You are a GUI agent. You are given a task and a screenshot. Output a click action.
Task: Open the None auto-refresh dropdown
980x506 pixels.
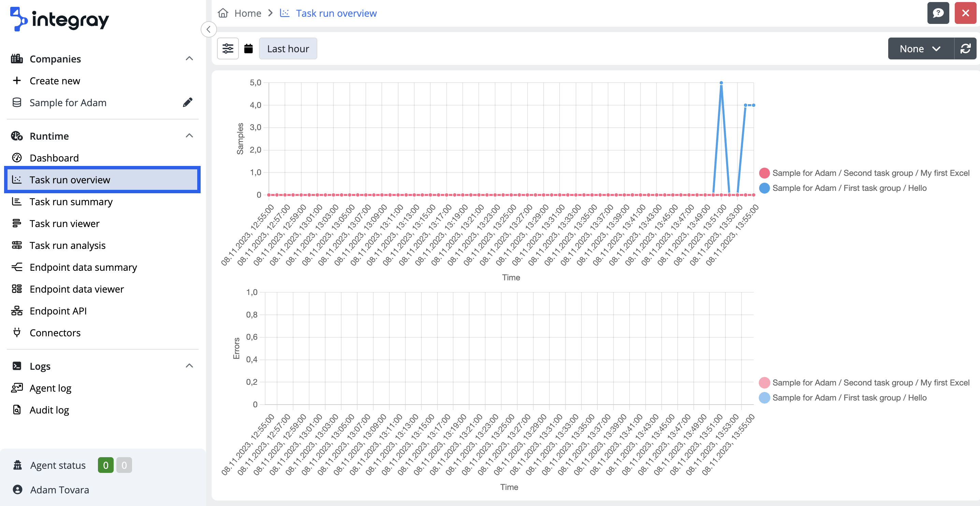(x=920, y=48)
